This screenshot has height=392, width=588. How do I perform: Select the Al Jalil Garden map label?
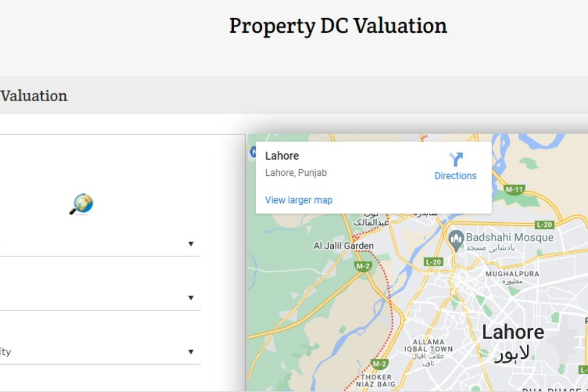(343, 246)
